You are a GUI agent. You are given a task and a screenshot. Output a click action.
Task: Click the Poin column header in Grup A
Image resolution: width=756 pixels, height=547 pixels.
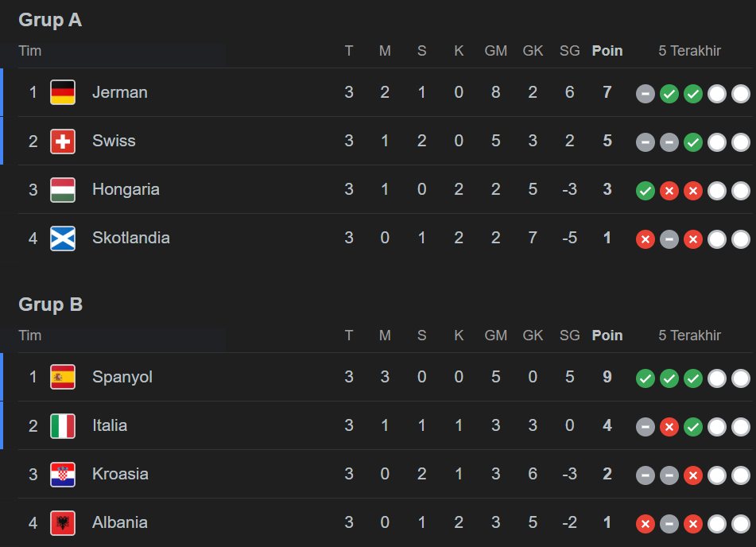point(607,51)
